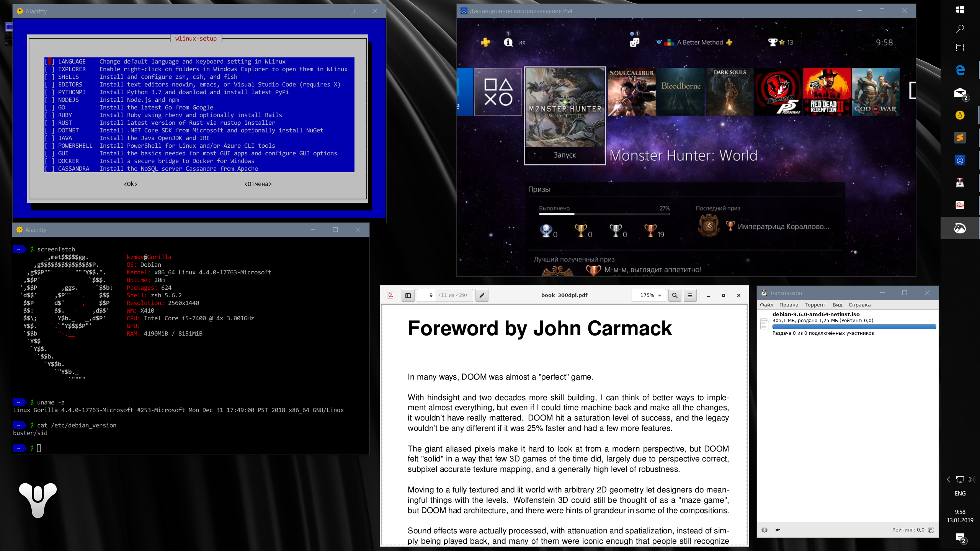This screenshot has width=980, height=551.
Task: Check the CASSANDRA option checkbox
Action: click(49, 169)
